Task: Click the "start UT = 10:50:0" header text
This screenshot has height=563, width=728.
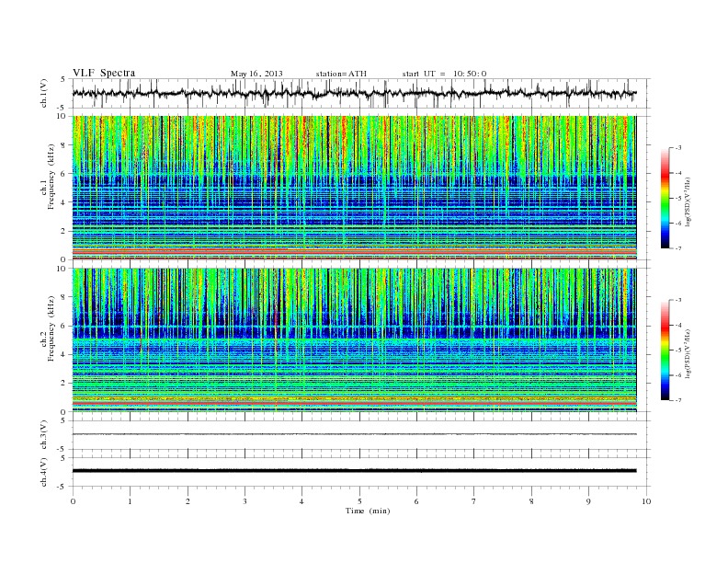Action: coord(444,74)
